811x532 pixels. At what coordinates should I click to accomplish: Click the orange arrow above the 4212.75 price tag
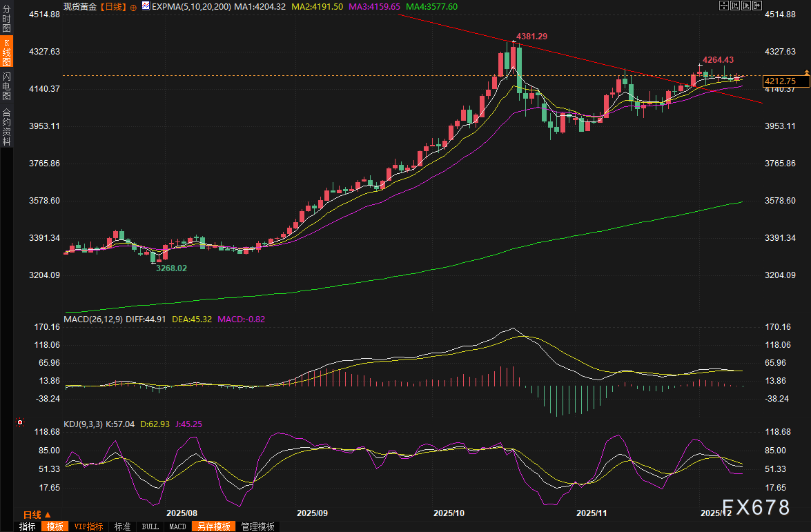click(806, 72)
